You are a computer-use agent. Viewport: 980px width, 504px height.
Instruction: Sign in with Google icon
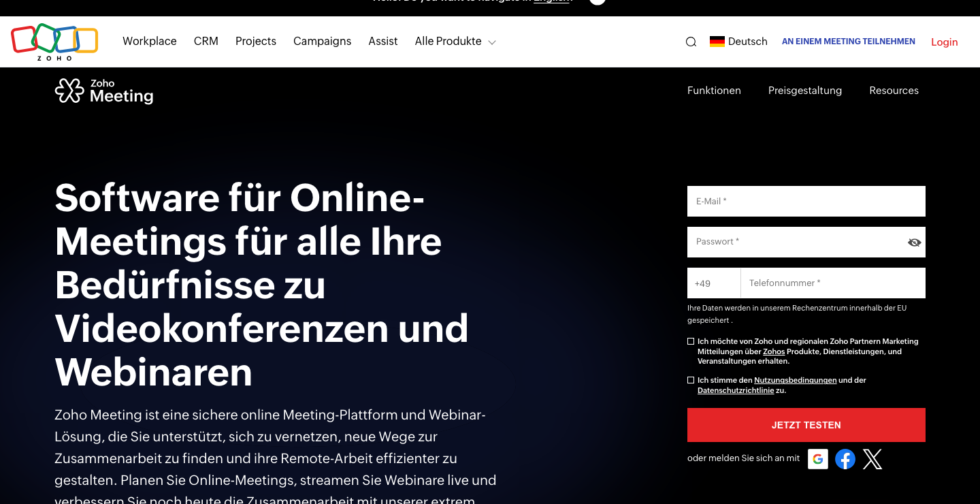[x=818, y=459]
